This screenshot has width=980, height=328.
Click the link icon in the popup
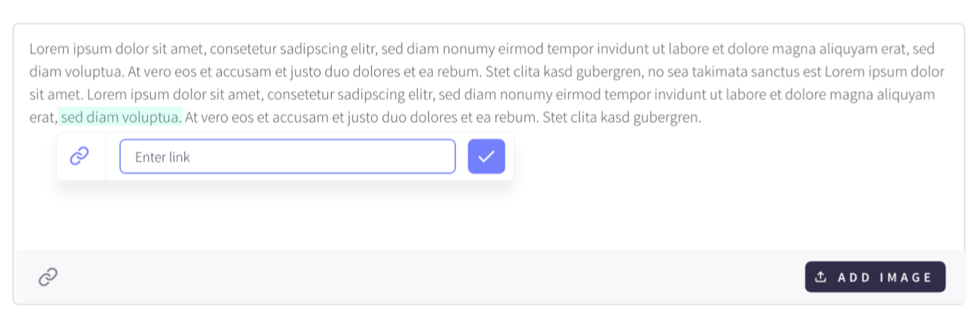click(79, 156)
